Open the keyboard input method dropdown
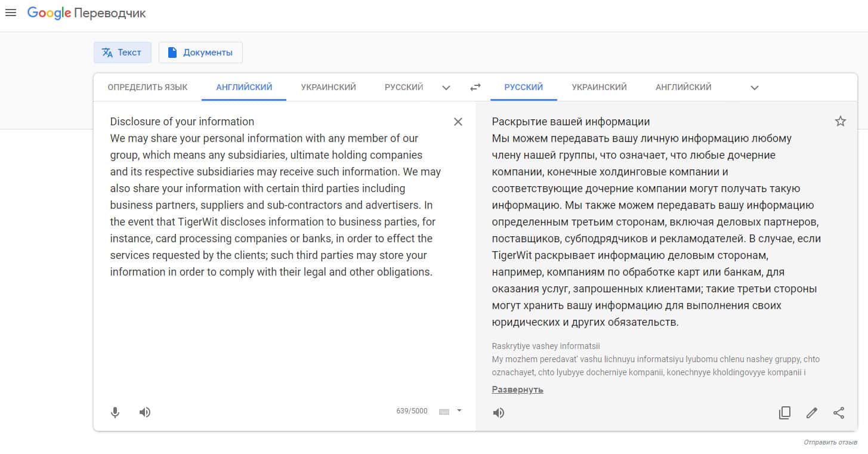Viewport: 868px width, 454px height. coord(459,410)
